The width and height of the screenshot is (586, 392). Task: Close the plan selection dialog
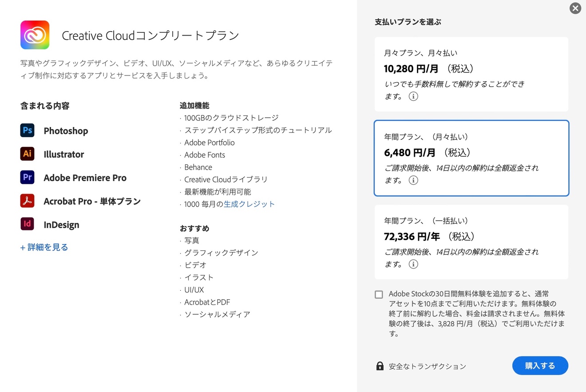(575, 8)
